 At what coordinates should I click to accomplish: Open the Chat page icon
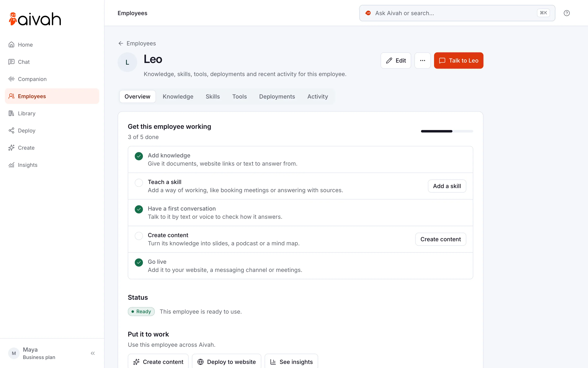tap(11, 62)
